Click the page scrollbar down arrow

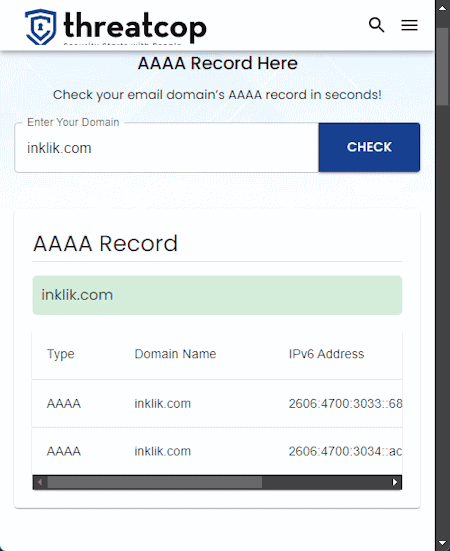tap(443, 543)
